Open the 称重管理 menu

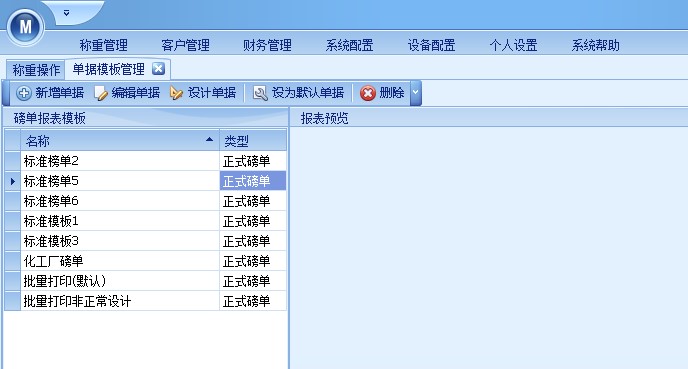pos(104,45)
